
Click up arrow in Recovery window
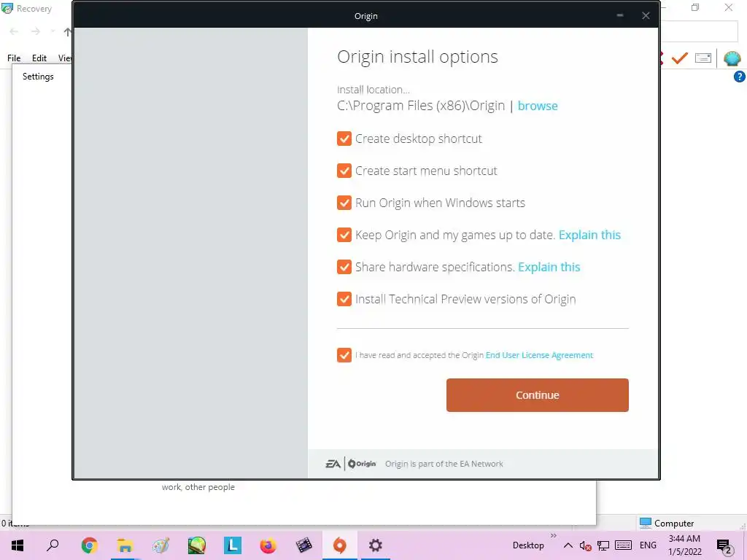(67, 32)
